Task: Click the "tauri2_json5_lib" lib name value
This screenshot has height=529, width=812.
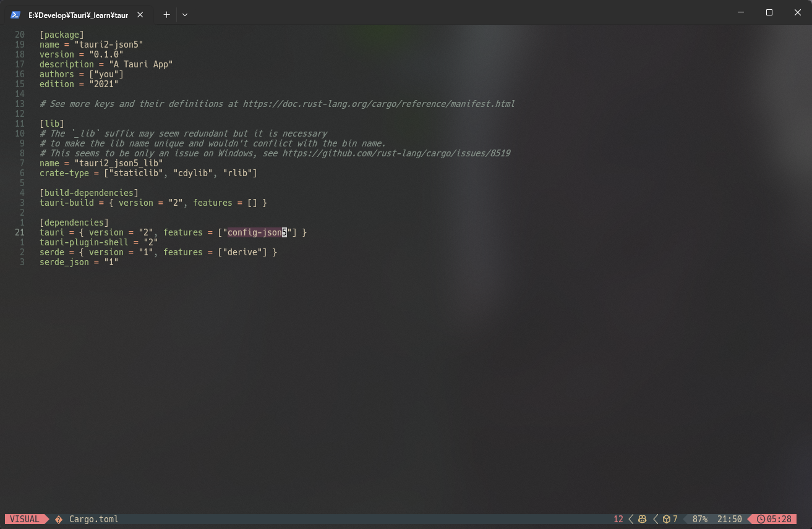Action: 119,163
